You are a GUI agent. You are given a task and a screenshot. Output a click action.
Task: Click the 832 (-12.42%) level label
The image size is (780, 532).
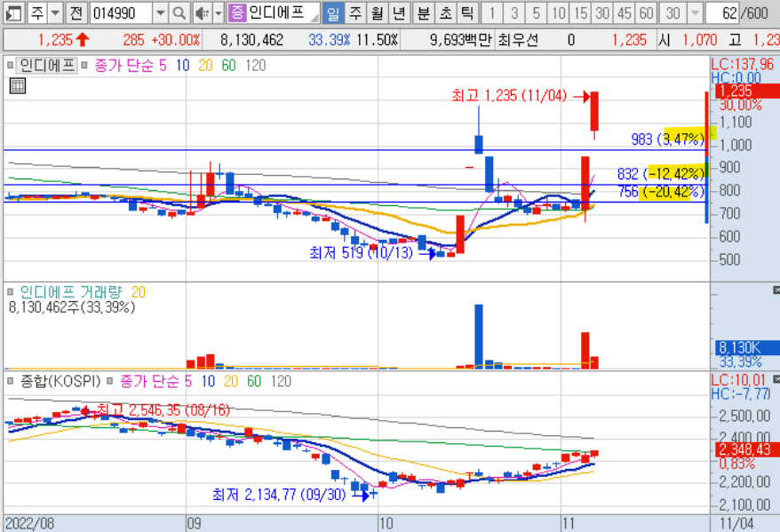pyautogui.click(x=661, y=173)
